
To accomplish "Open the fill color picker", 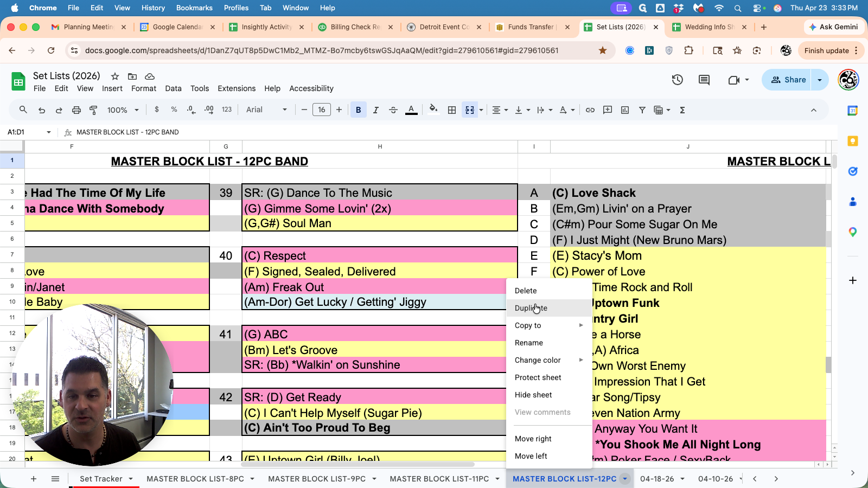I will pyautogui.click(x=433, y=110).
